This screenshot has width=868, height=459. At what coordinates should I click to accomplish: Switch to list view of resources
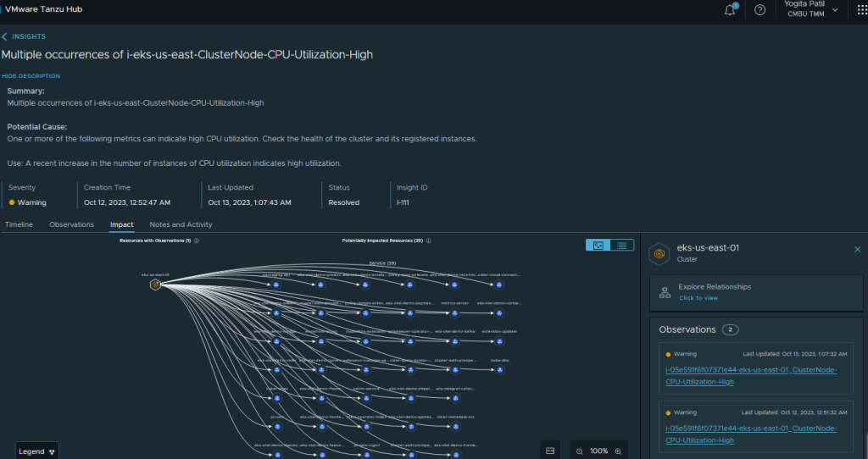[x=622, y=245]
